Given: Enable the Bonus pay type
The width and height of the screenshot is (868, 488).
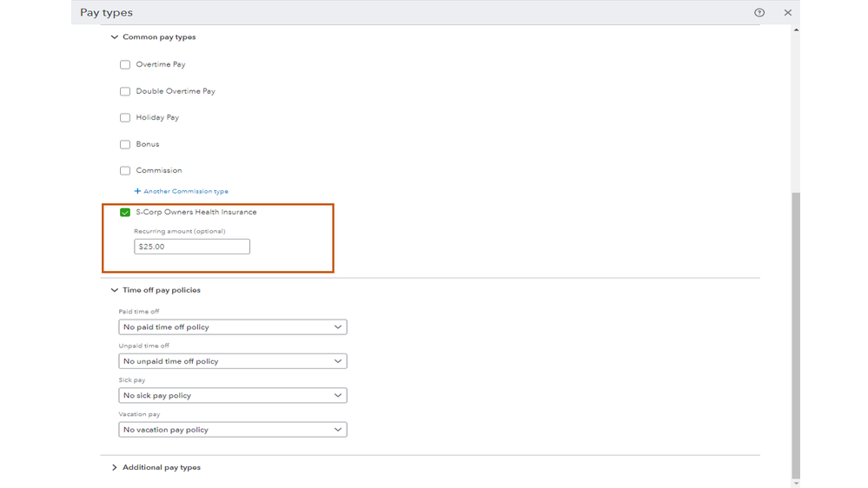Looking at the screenshot, I should pos(125,144).
